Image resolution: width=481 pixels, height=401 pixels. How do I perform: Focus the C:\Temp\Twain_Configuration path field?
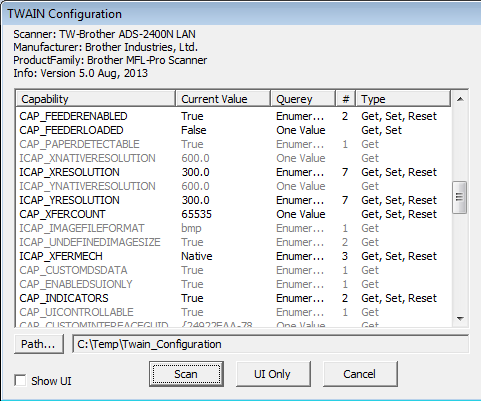pos(270,344)
